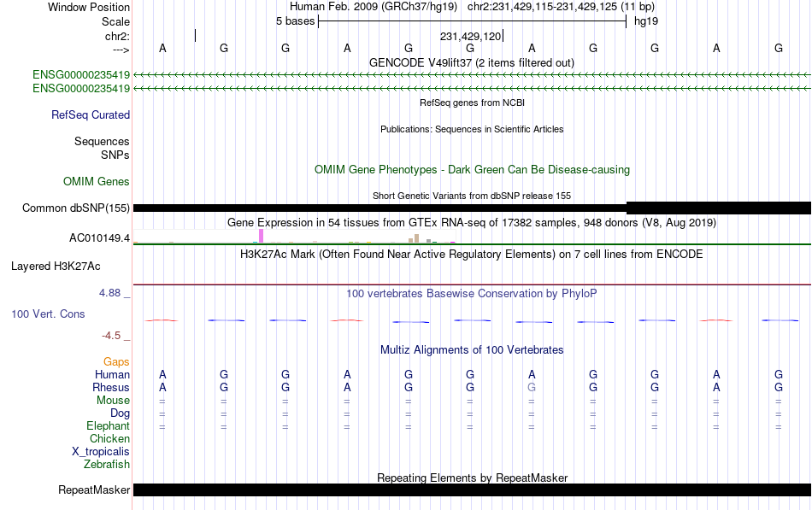Click Multiz Alignments of 100 Vertebrates title

point(472,350)
